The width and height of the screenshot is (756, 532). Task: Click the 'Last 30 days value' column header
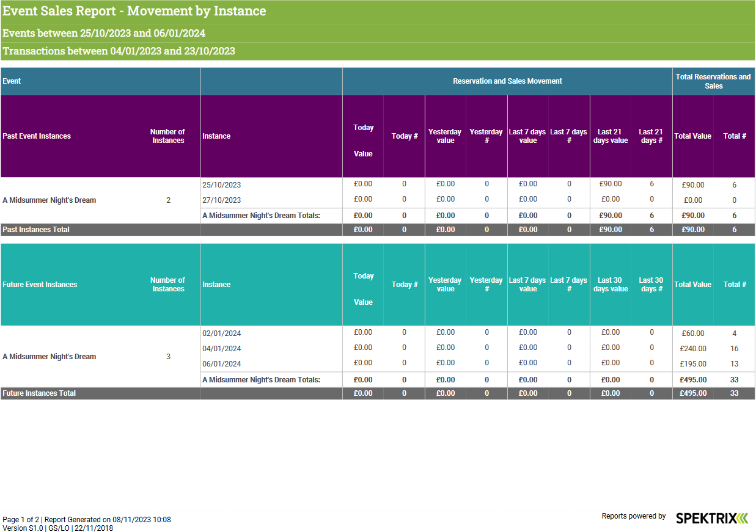(611, 285)
